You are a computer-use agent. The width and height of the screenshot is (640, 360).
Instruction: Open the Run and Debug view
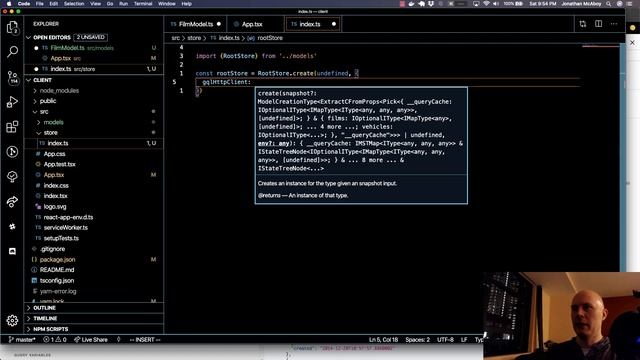12,102
